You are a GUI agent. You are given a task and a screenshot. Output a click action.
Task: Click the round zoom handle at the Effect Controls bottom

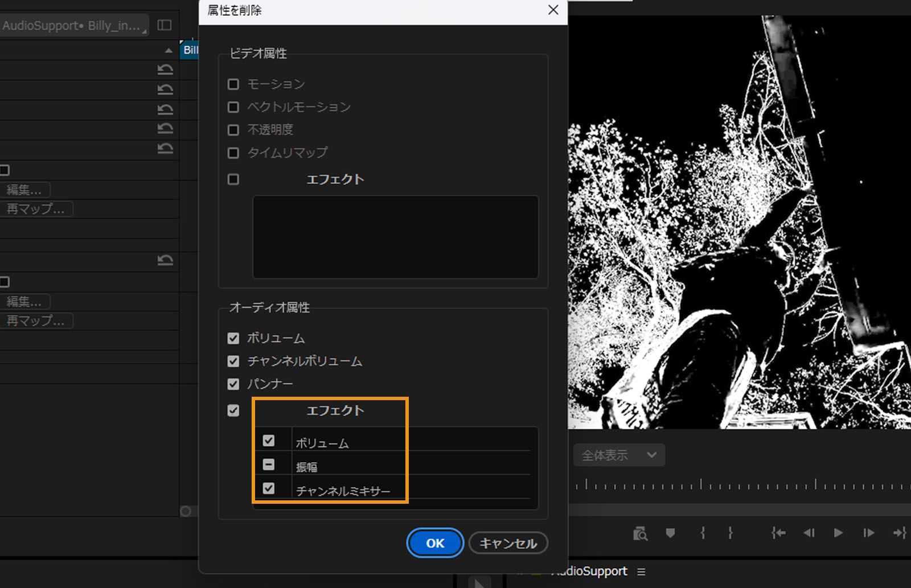coord(185,511)
